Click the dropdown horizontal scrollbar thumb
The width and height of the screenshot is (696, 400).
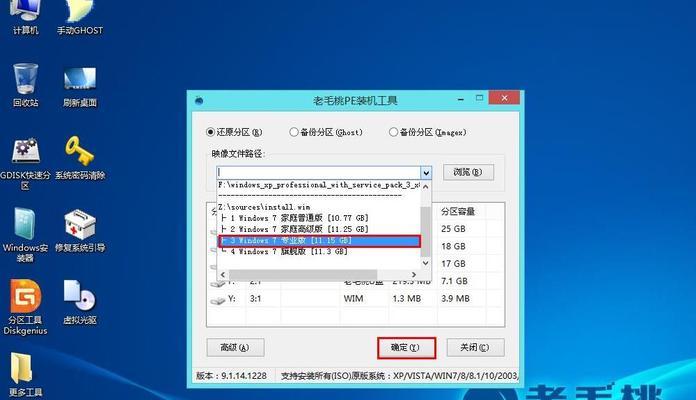[303, 275]
